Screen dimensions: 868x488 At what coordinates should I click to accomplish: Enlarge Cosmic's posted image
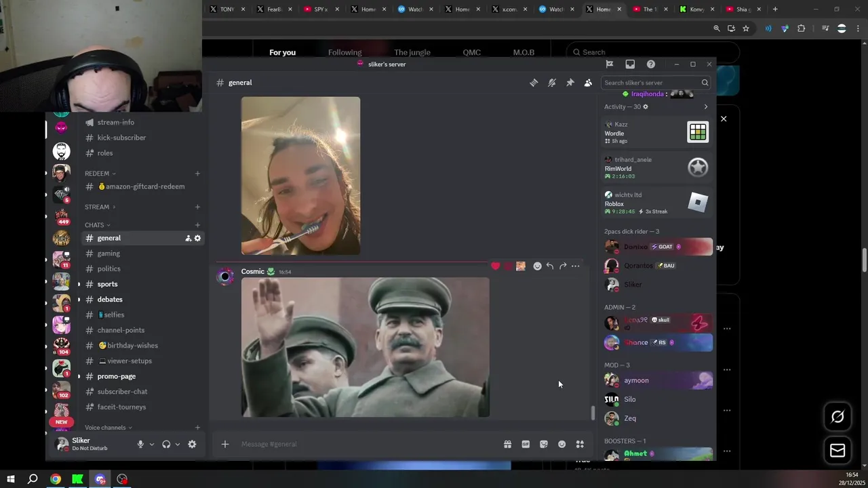point(365,347)
